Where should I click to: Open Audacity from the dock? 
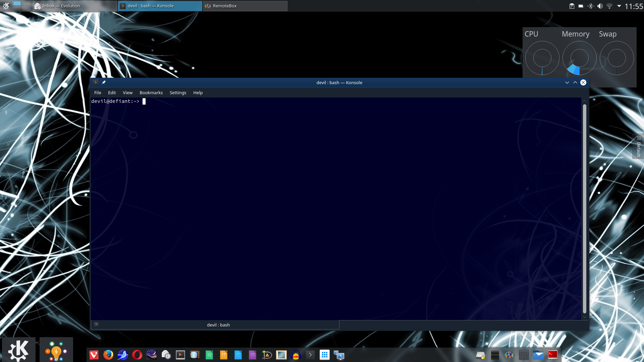click(296, 355)
